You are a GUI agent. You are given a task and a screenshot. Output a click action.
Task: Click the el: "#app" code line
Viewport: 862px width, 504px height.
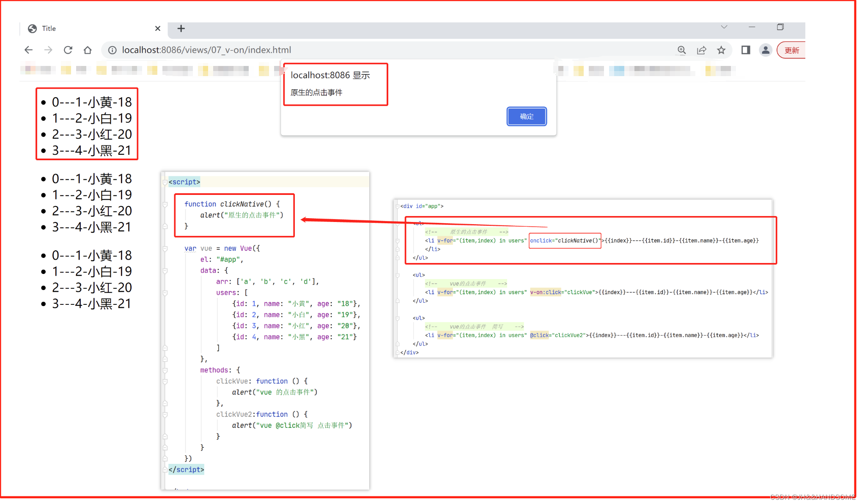(222, 259)
